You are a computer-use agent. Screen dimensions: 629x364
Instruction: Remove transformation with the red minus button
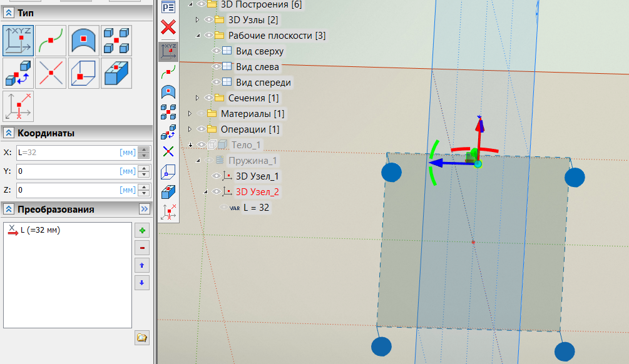[x=142, y=248]
